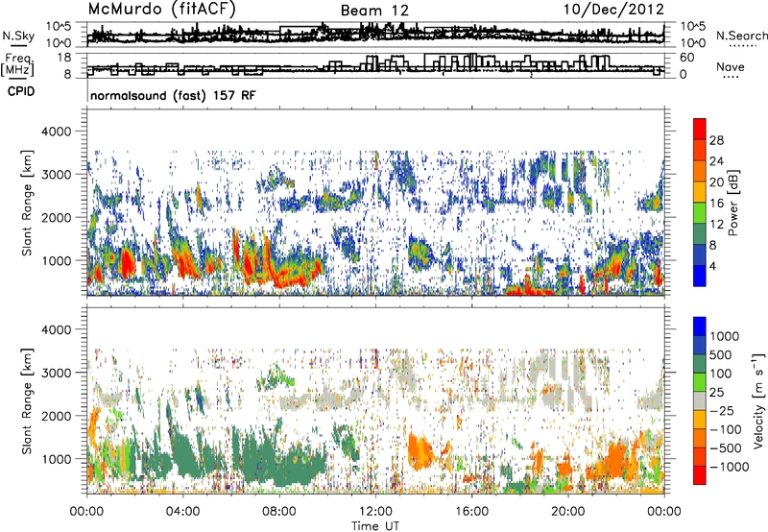Click the Power colorbar segment between 12 and 16
This screenshot has height=532, width=768.
pyautogui.click(x=700, y=213)
